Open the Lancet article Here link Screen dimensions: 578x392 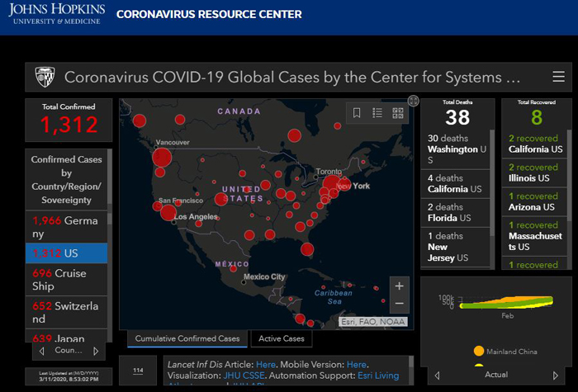tap(266, 365)
